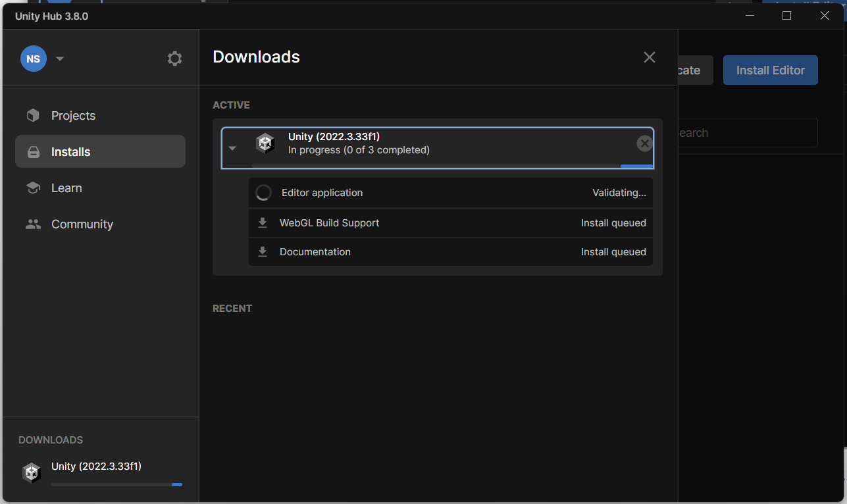Collapse the Unity 2022.3.33f1 download details

point(232,148)
